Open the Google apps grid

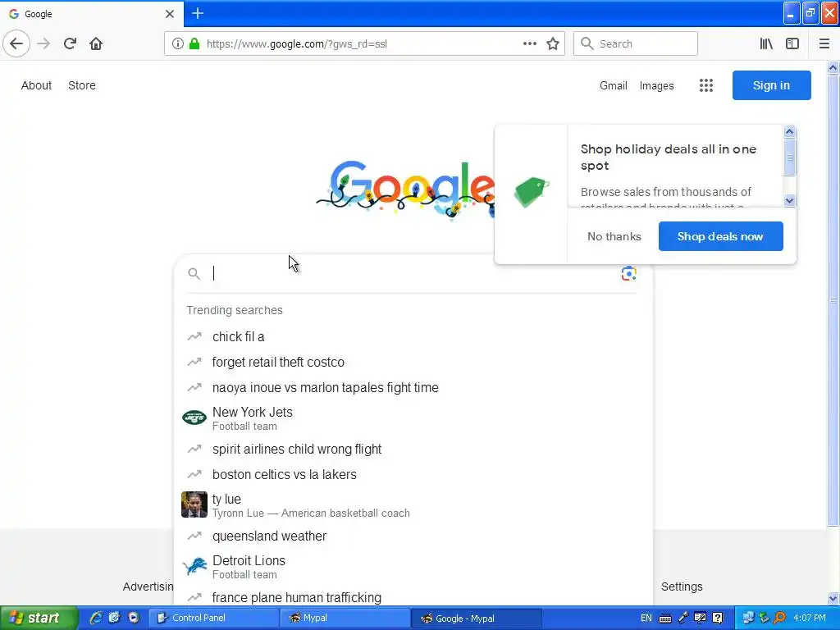click(x=706, y=85)
